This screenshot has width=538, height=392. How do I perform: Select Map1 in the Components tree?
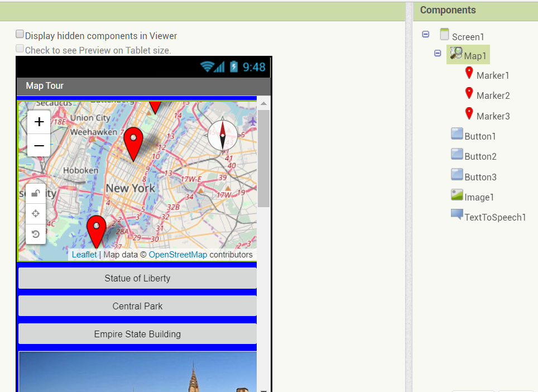coord(475,56)
